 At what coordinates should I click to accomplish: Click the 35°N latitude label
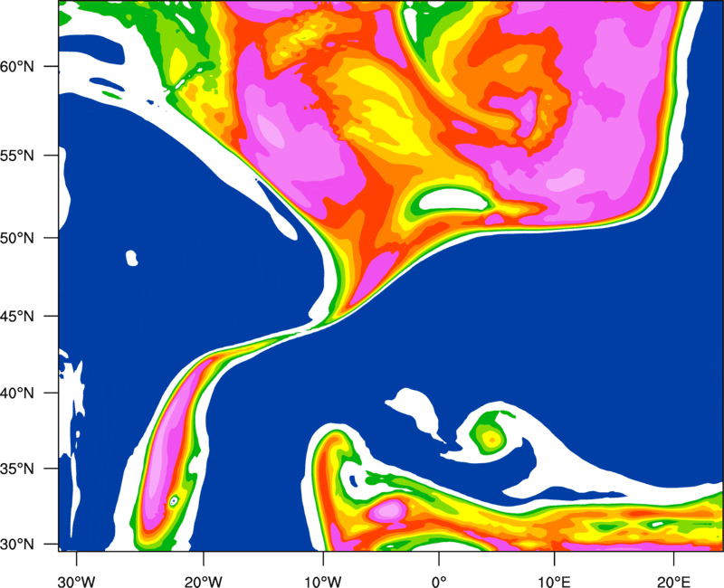click(x=17, y=469)
